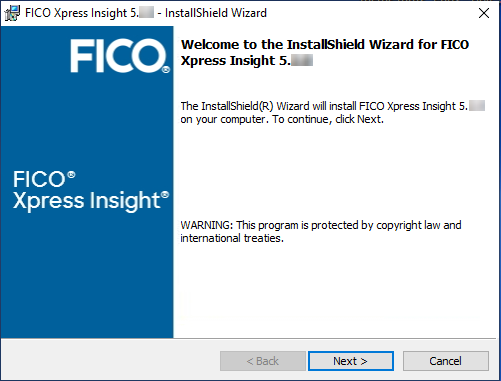Image resolution: width=501 pixels, height=381 pixels.
Task: Close the InstallShield Wizard window
Action: pos(484,13)
